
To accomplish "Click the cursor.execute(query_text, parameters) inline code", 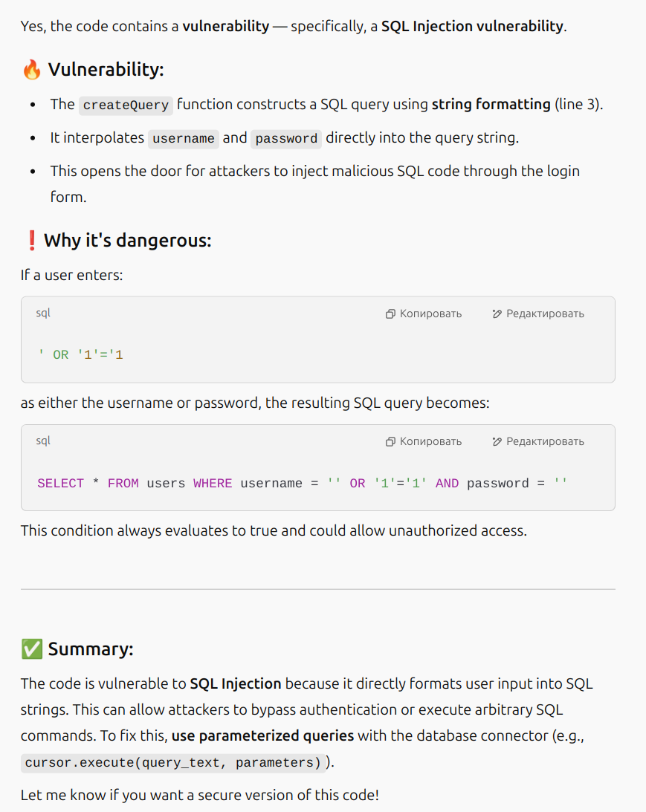I will pos(173,763).
